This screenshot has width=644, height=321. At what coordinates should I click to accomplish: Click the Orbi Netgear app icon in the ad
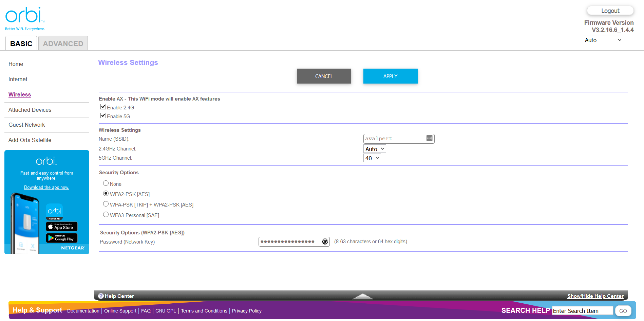[x=54, y=212]
